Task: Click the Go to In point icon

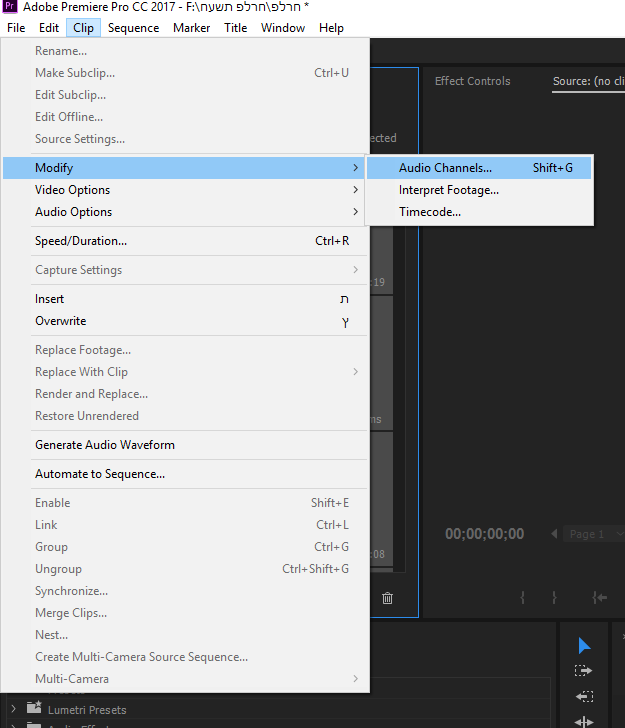Action: pyautogui.click(x=599, y=597)
